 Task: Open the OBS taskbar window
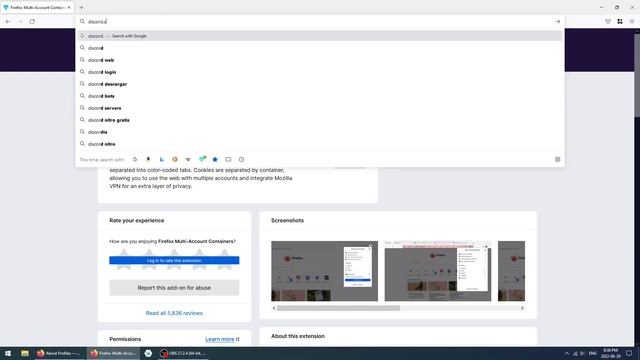click(x=183, y=353)
